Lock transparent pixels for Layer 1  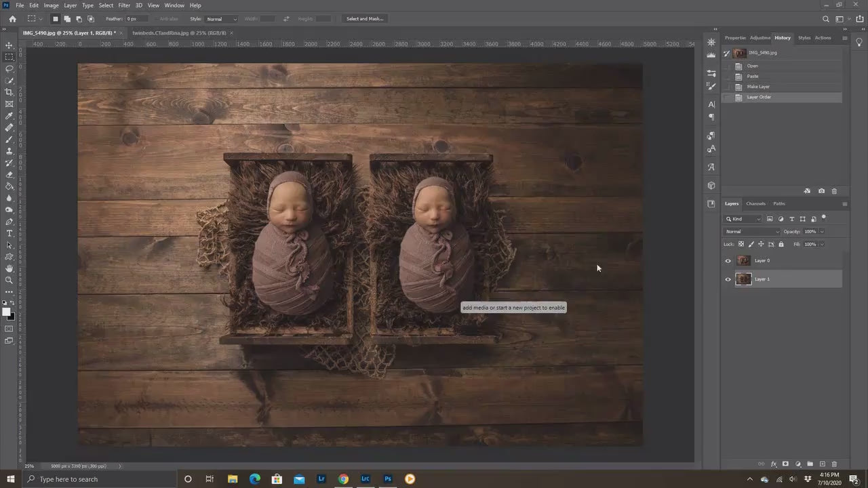coord(741,244)
